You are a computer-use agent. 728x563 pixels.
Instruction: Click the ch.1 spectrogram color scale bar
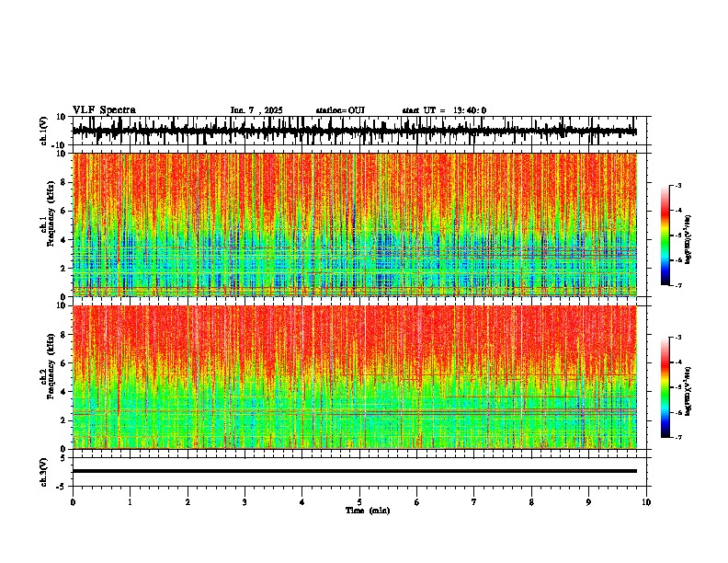pos(665,236)
